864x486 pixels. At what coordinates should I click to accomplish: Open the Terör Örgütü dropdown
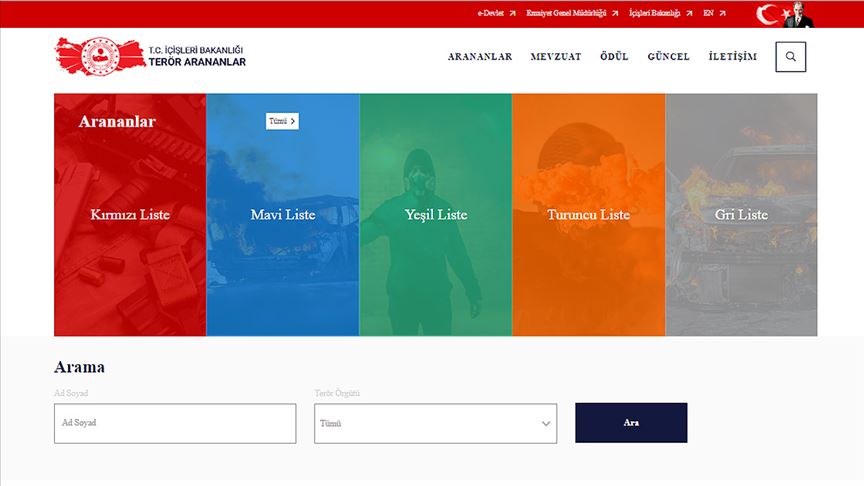click(x=435, y=423)
